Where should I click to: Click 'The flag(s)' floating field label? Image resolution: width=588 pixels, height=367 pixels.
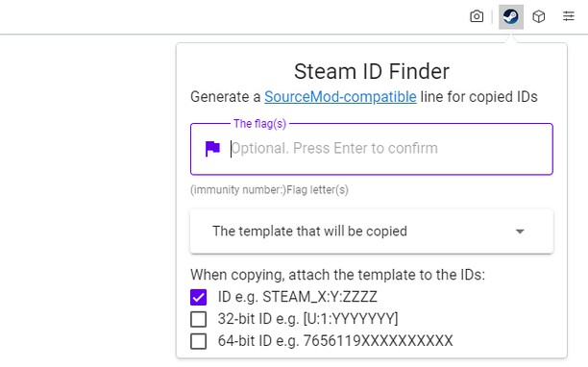click(259, 124)
